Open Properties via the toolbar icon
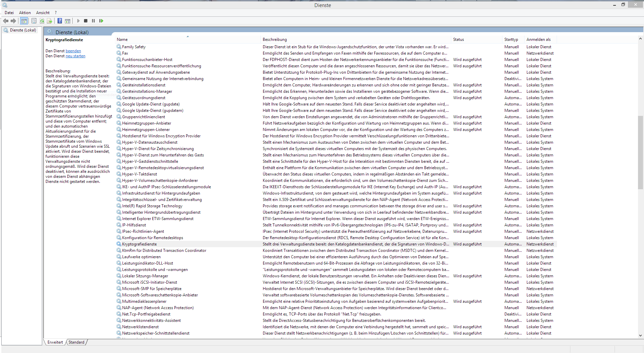This screenshot has height=353, width=644. 34,21
